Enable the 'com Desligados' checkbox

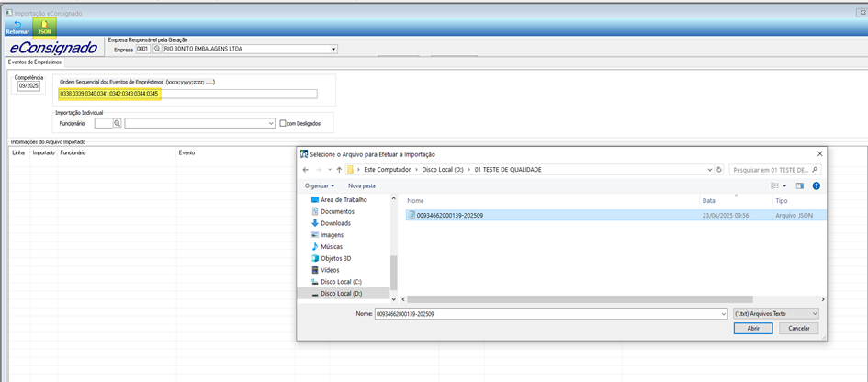pyautogui.click(x=283, y=123)
